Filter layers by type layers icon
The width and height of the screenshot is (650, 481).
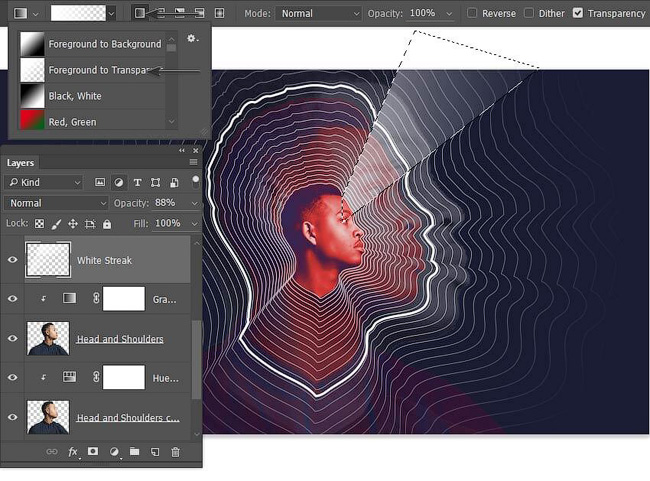pos(137,182)
